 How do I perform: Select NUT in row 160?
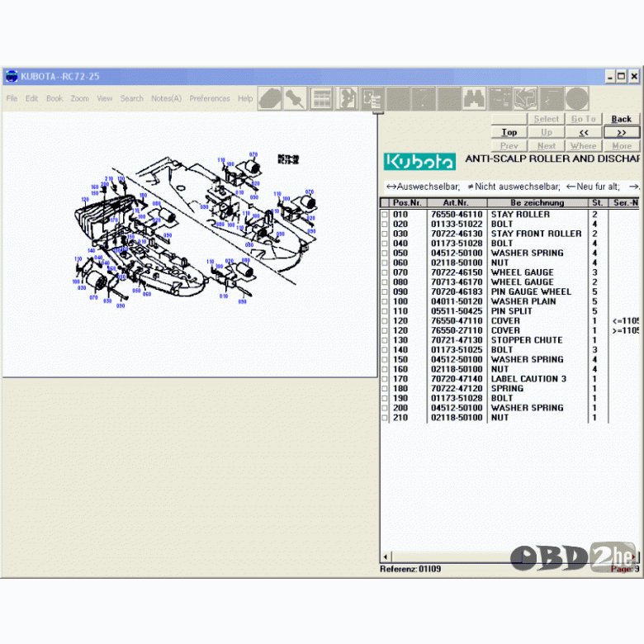(x=500, y=369)
